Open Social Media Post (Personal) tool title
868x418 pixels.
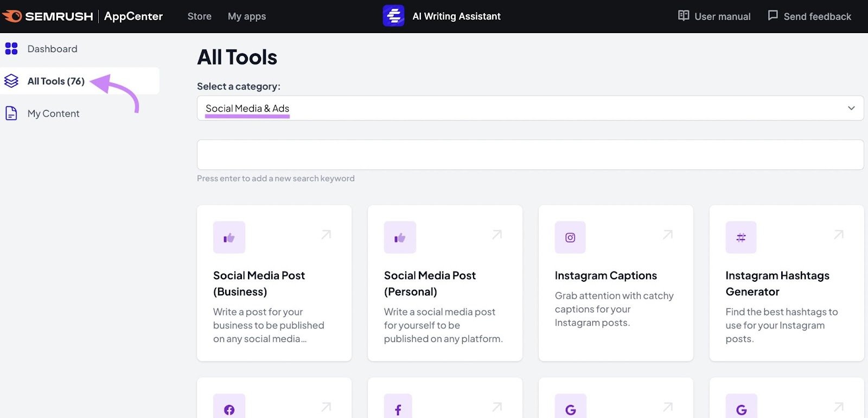[x=430, y=283]
